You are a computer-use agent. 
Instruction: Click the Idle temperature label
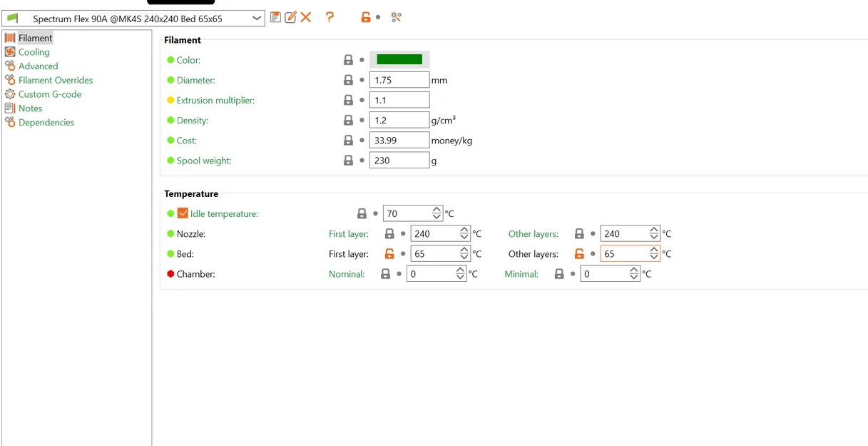click(x=224, y=213)
